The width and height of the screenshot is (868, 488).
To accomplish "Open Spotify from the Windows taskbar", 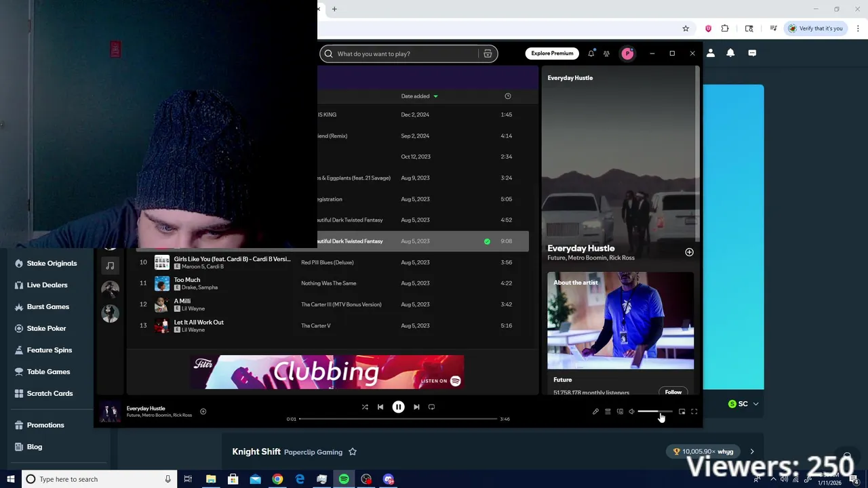I will tap(344, 479).
